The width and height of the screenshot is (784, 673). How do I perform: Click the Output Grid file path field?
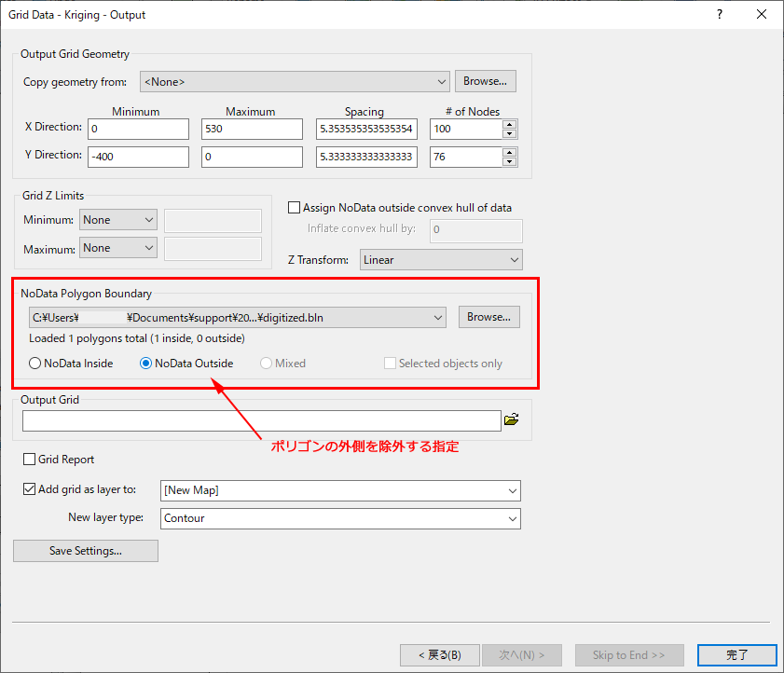click(261, 421)
